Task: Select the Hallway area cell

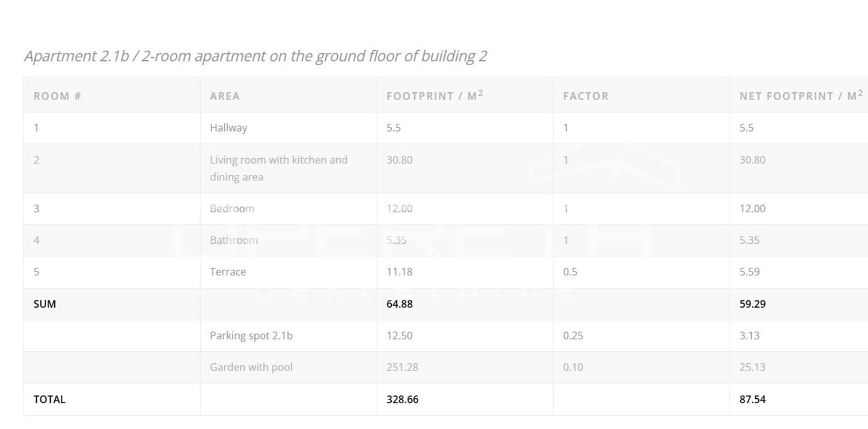Action: tap(228, 128)
